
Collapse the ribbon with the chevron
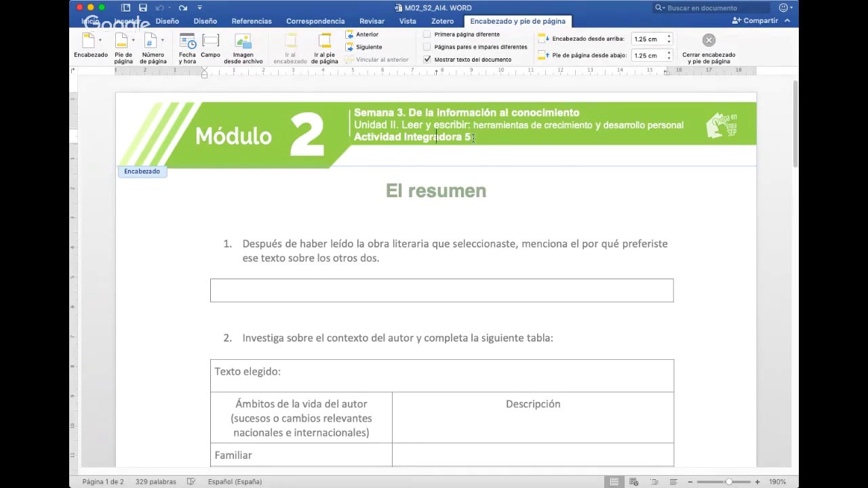[787, 21]
